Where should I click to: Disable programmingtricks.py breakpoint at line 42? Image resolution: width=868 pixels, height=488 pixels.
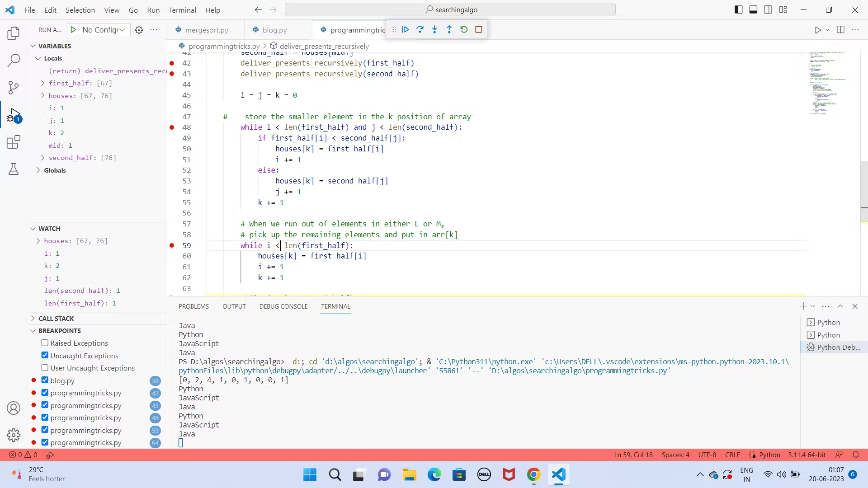45,393
